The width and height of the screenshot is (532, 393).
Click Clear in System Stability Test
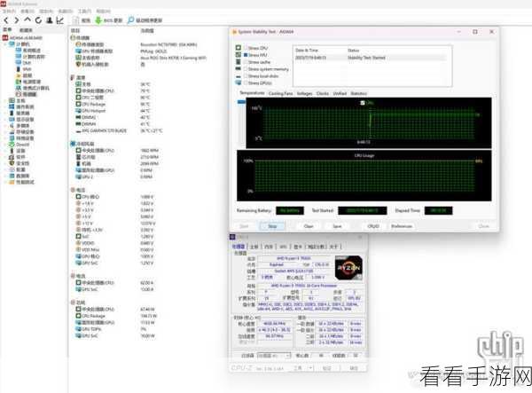pos(309,226)
